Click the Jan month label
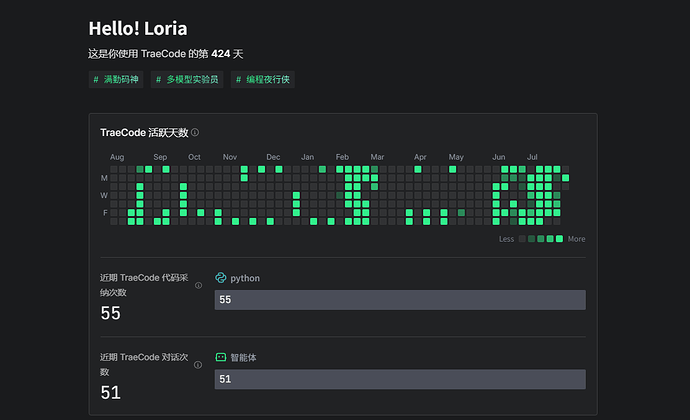Viewport: 690px width, 420px height. pos(308,157)
